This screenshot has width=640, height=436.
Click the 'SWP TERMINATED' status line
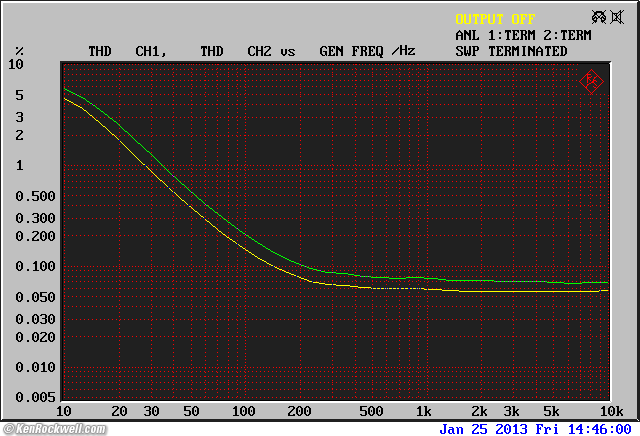pyautogui.click(x=511, y=51)
